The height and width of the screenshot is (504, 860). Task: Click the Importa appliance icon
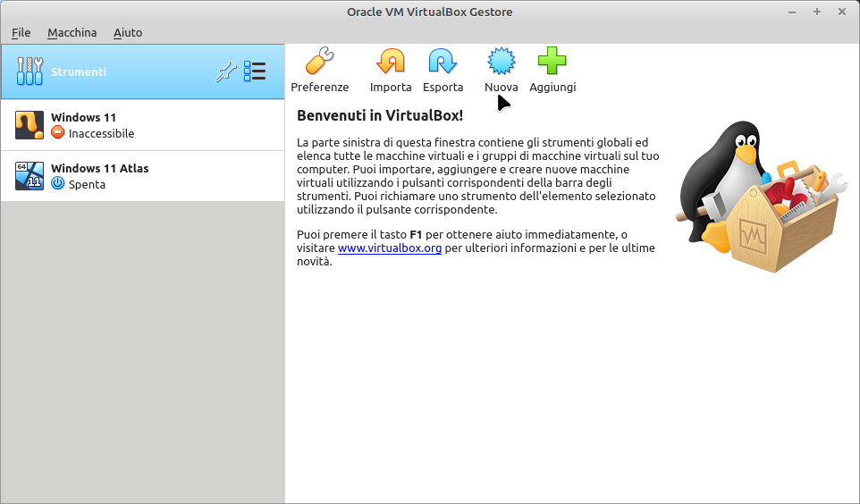coord(391,63)
